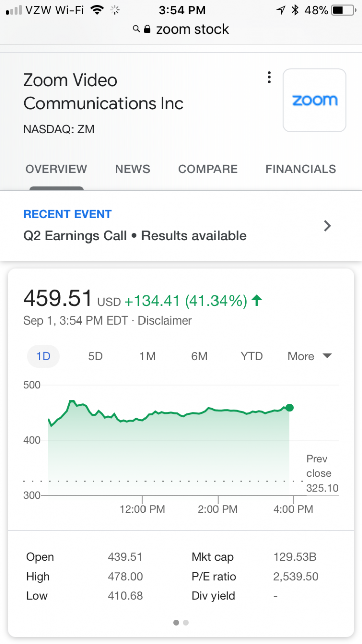Select the YTD chart range
Image resolution: width=362 pixels, height=644 pixels.
pyautogui.click(x=251, y=356)
